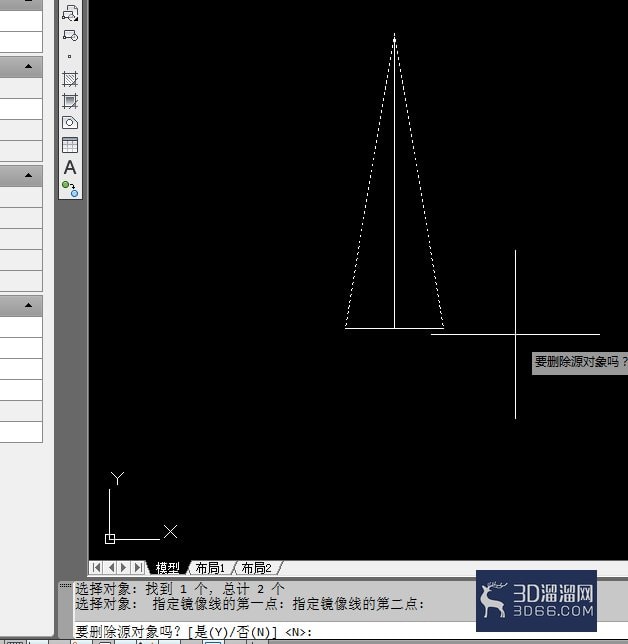628x644 pixels.
Task: Collapse the third properties section arrow
Action: (x=28, y=305)
